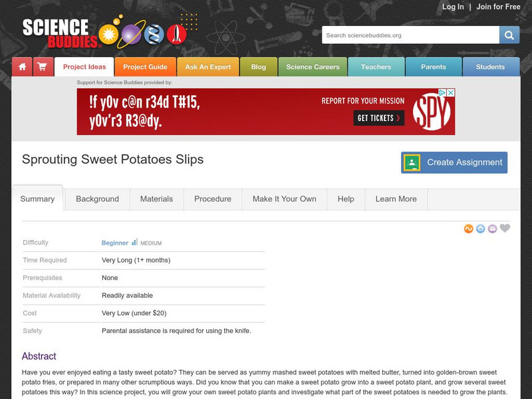Click the Google Classroom icon on Create Assignment

click(412, 162)
